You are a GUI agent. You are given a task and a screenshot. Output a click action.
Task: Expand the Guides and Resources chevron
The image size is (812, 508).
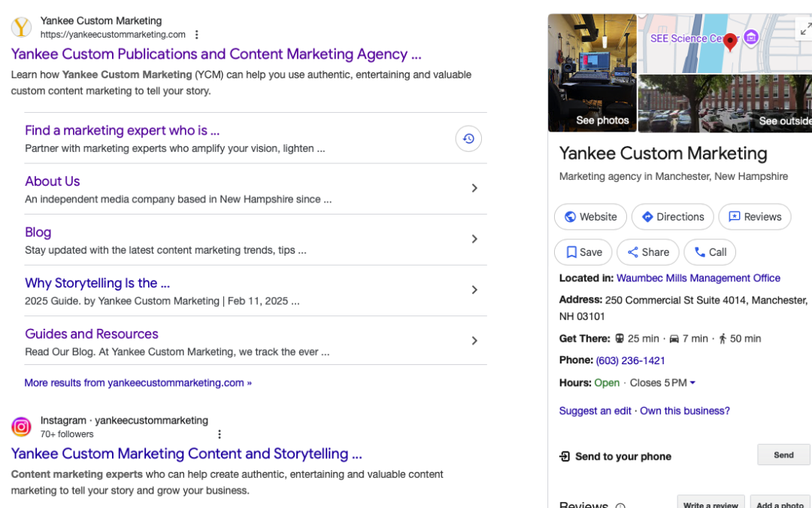[x=474, y=341]
